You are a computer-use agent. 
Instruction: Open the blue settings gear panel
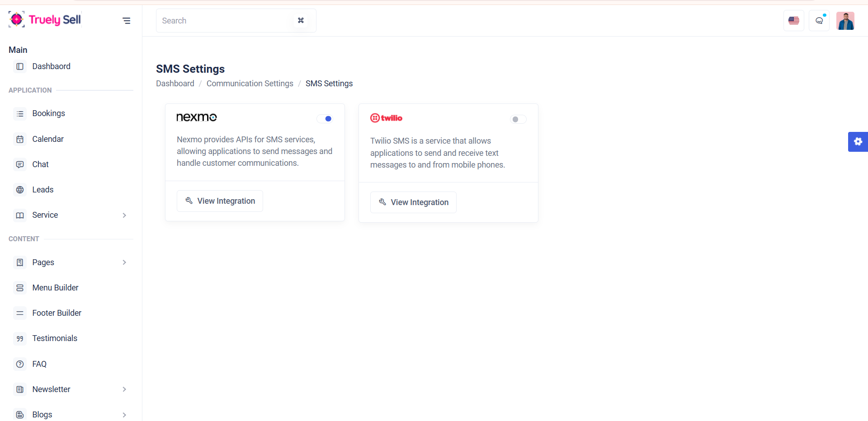(858, 142)
